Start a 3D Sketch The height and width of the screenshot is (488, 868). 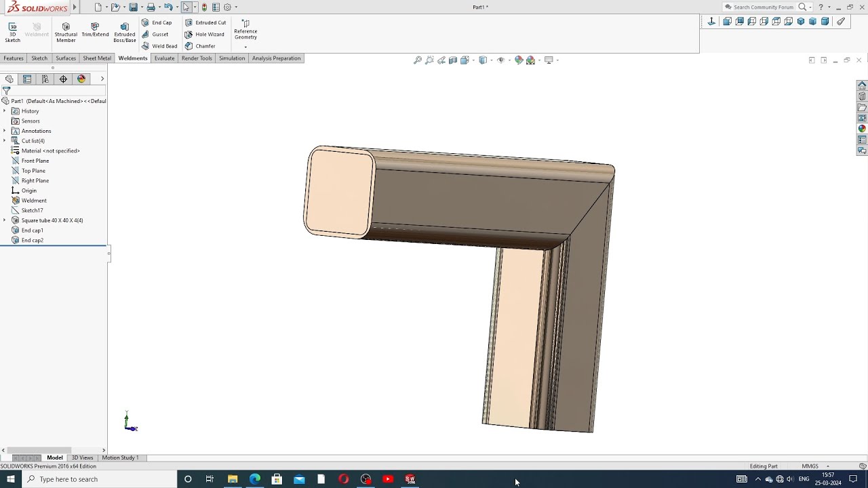tap(12, 32)
